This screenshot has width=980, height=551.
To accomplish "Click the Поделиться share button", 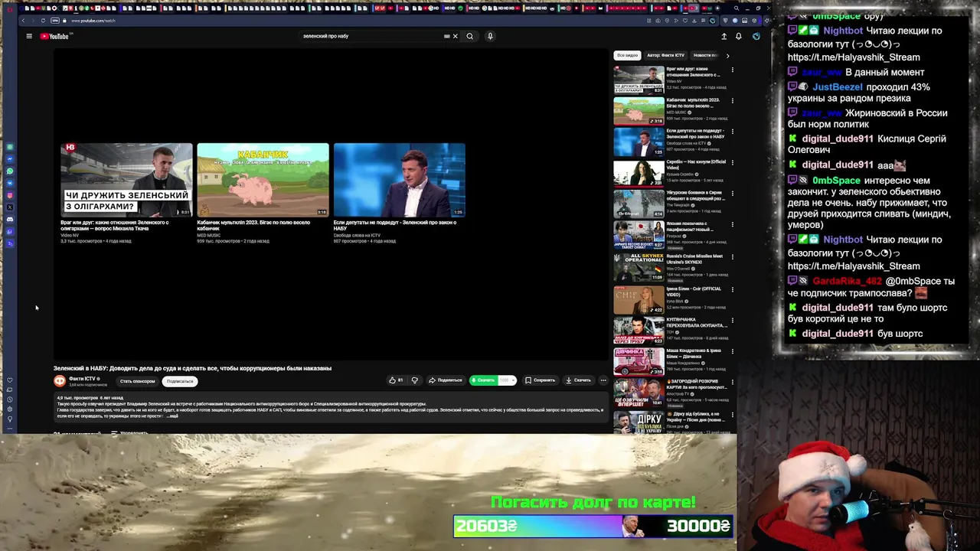I will (x=446, y=380).
